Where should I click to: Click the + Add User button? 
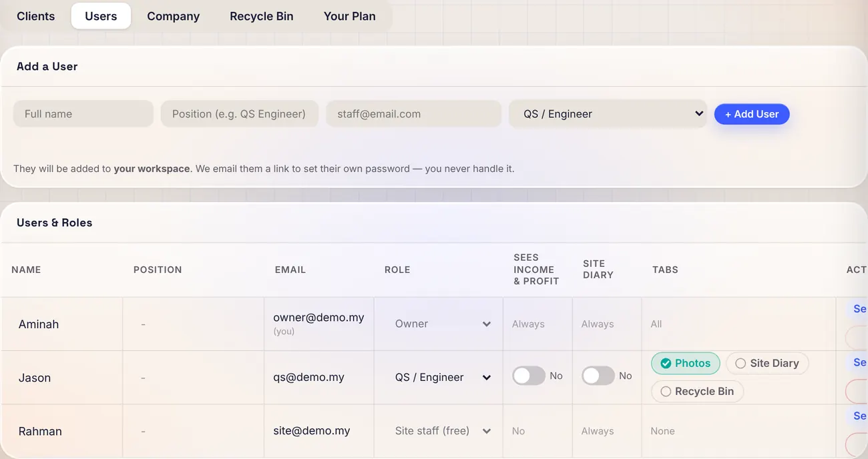click(x=752, y=114)
